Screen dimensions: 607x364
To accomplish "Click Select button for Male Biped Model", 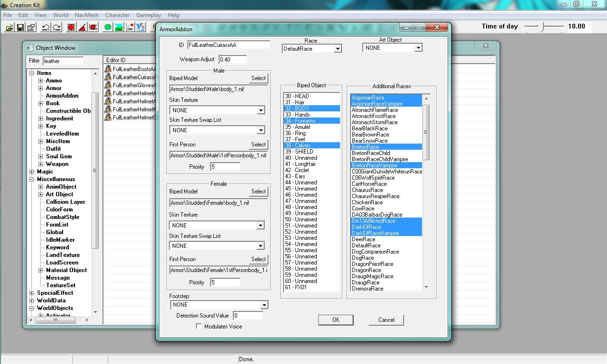I will tap(258, 78).
